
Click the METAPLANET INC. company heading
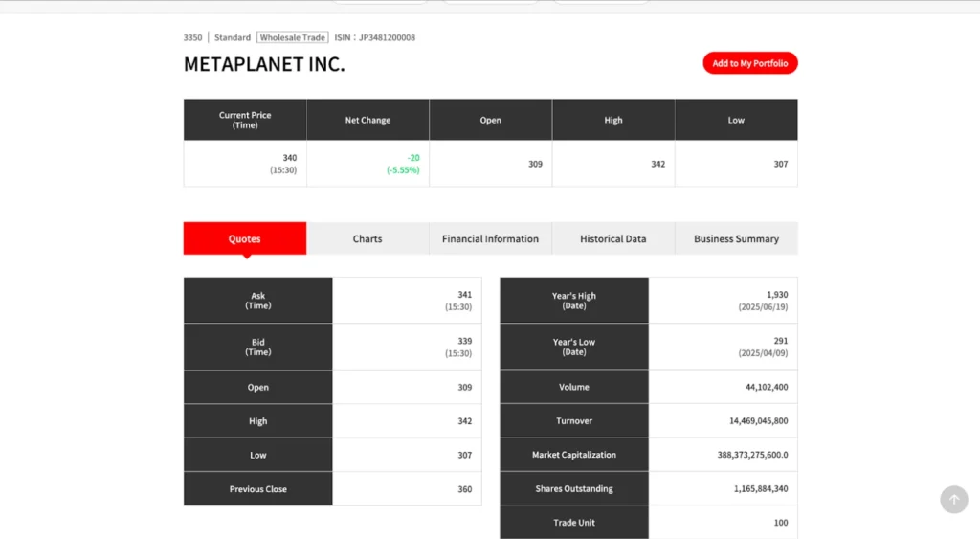click(264, 65)
